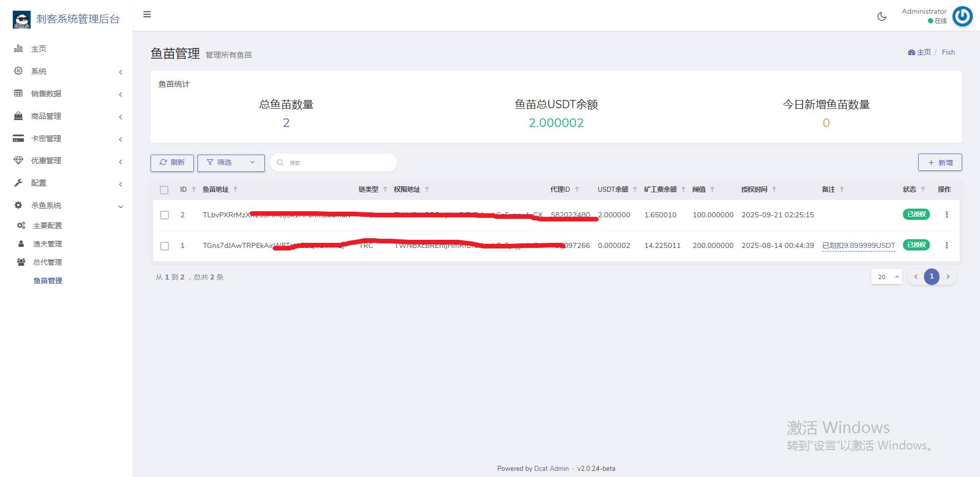The width and height of the screenshot is (980, 477).
Task: Check the checkbox for row ID 2
Action: (x=164, y=215)
